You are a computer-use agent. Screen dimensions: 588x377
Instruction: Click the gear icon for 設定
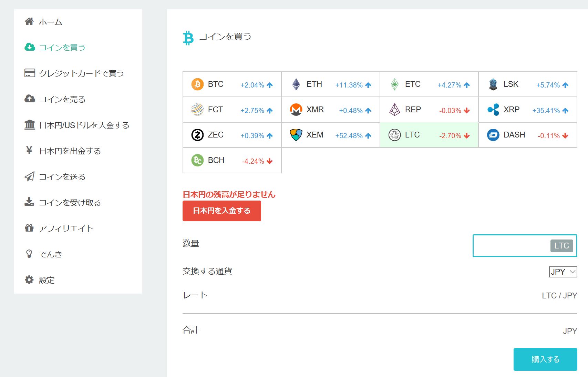coord(29,280)
